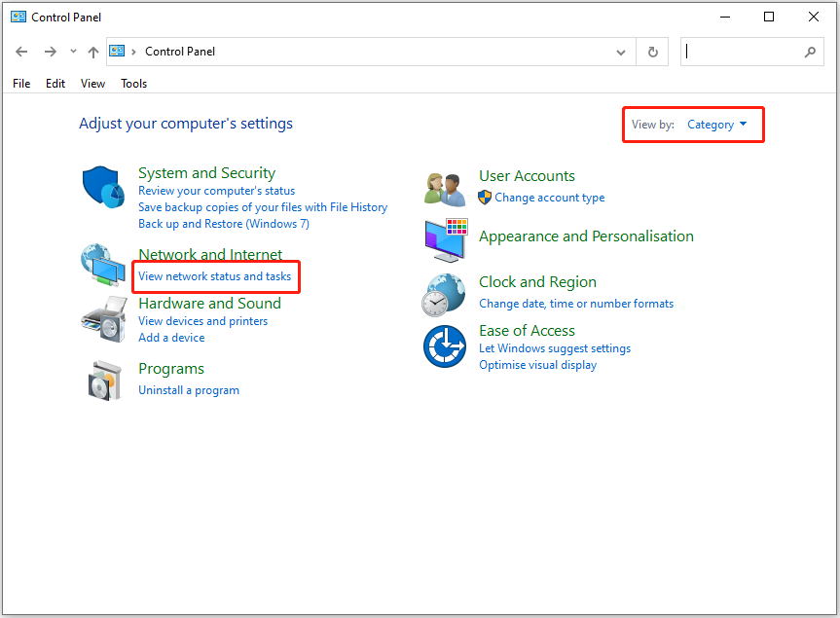Open the Tools menu
The width and height of the screenshot is (840, 618).
coord(134,84)
